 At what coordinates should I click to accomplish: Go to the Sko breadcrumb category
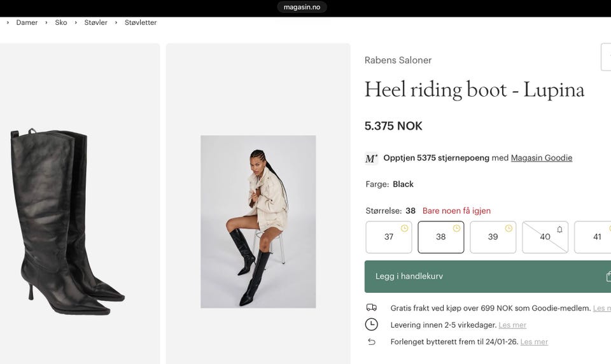tap(61, 23)
